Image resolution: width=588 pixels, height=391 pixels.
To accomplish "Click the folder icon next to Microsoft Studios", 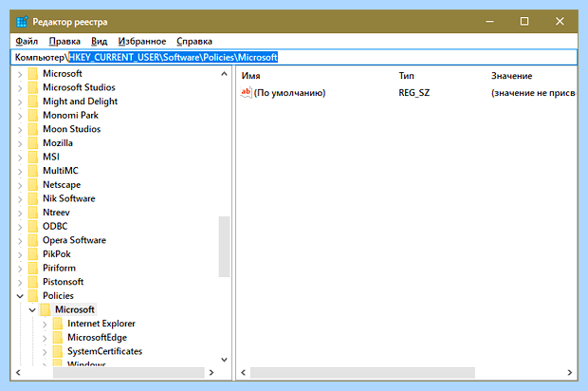I will (x=33, y=87).
